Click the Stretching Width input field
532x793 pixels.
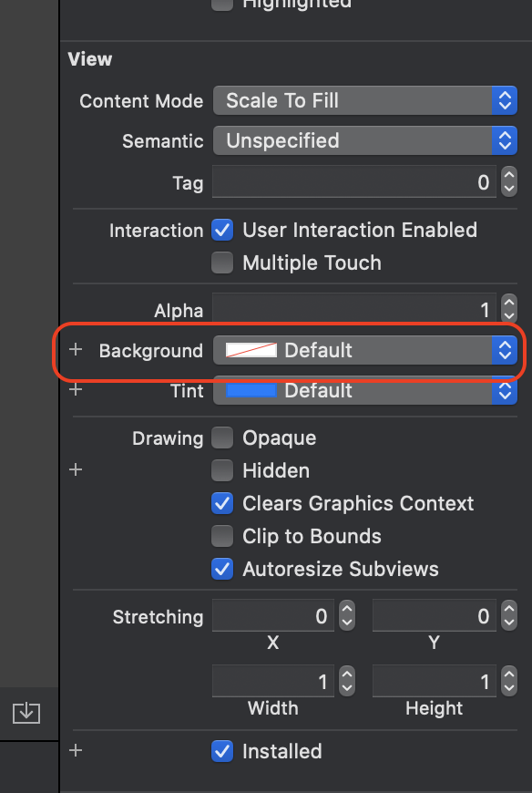272,681
